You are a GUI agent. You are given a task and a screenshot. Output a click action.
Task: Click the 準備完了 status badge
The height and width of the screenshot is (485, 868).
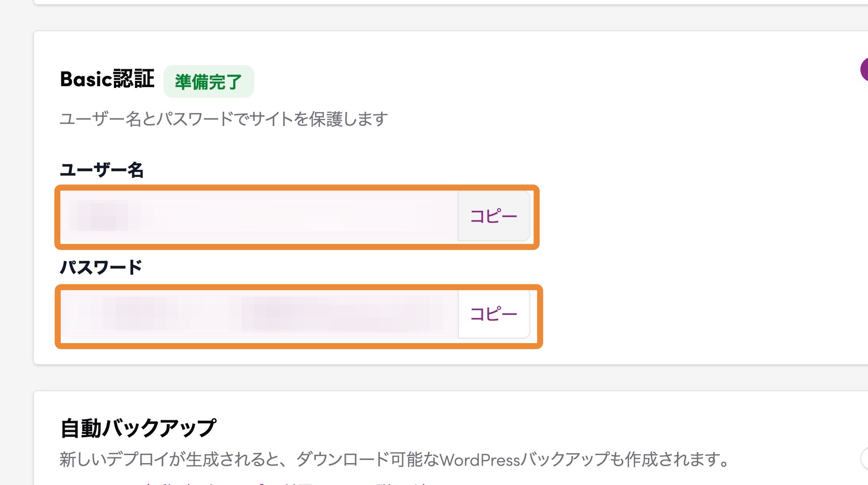click(x=208, y=82)
